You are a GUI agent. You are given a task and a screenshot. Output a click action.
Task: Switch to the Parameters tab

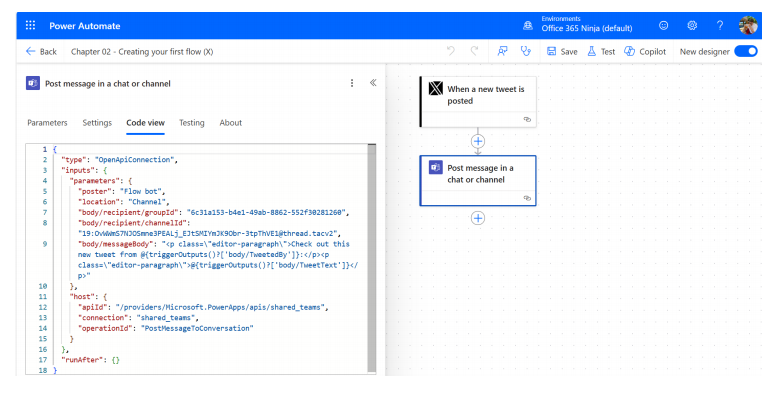[x=47, y=122]
